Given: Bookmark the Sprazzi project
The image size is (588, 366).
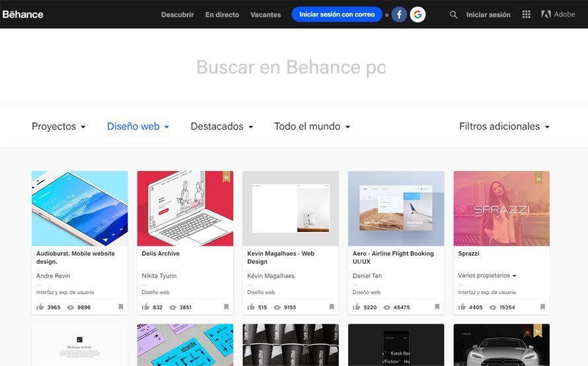Looking at the screenshot, I should pyautogui.click(x=542, y=307).
